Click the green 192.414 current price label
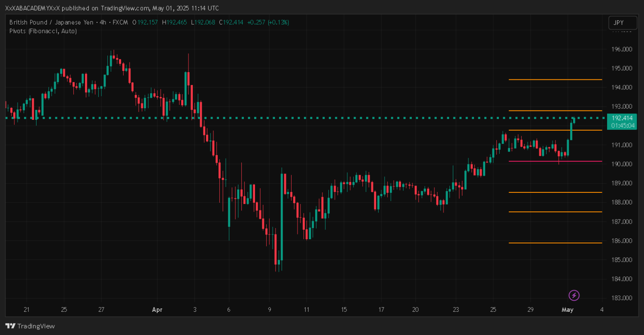 tap(622, 118)
